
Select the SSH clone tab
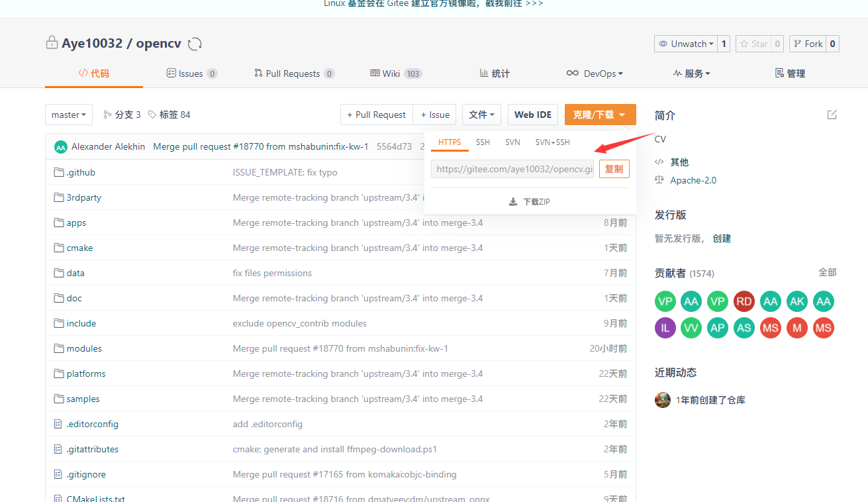[x=483, y=142]
